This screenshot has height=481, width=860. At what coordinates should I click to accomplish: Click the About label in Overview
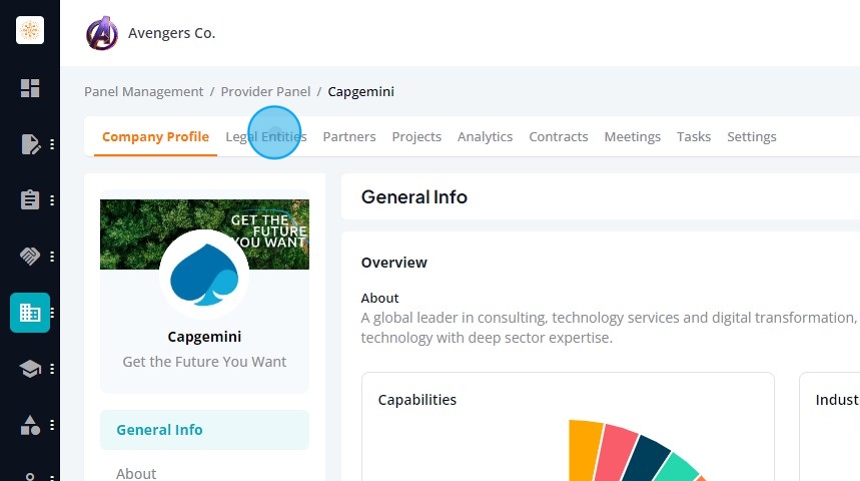click(x=380, y=298)
